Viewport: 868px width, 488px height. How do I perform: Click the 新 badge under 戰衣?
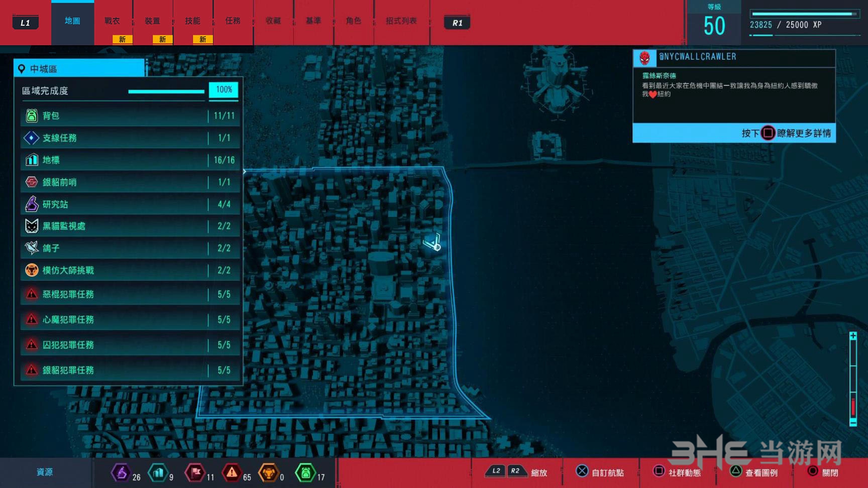coord(122,39)
